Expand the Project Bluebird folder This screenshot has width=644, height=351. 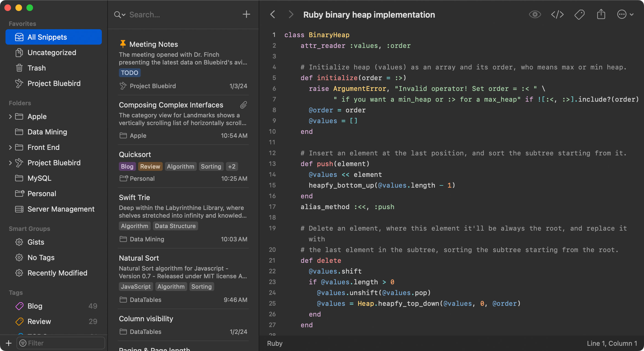pos(10,163)
